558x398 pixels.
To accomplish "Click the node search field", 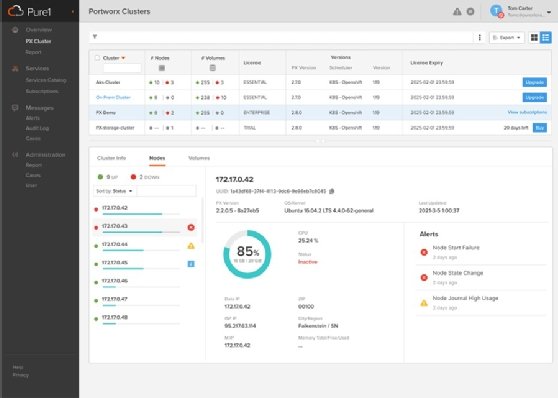I will (166, 191).
